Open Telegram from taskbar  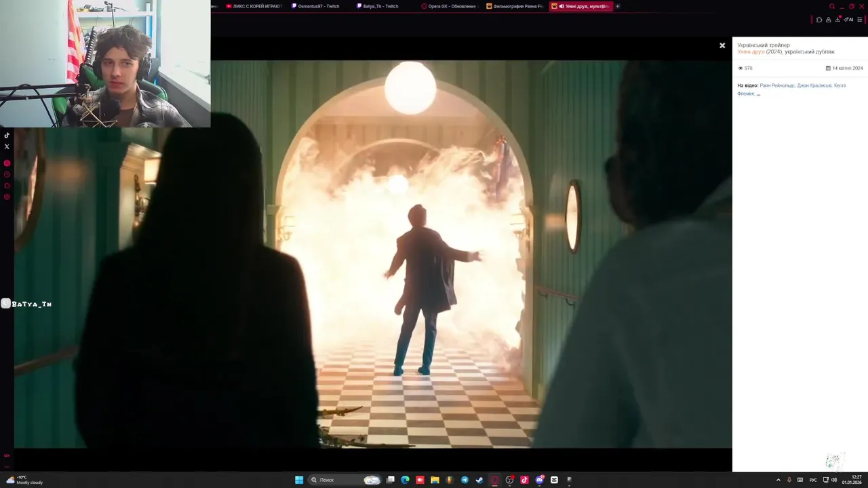(465, 480)
